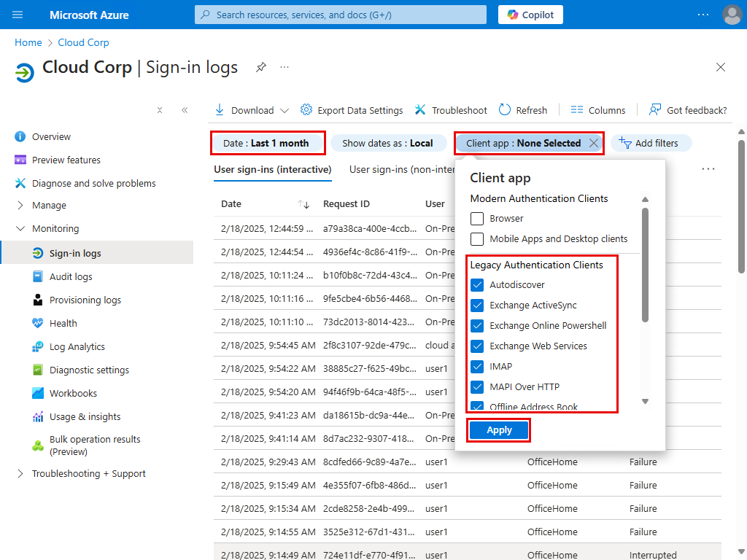Open more options next to blade title

[x=285, y=67]
